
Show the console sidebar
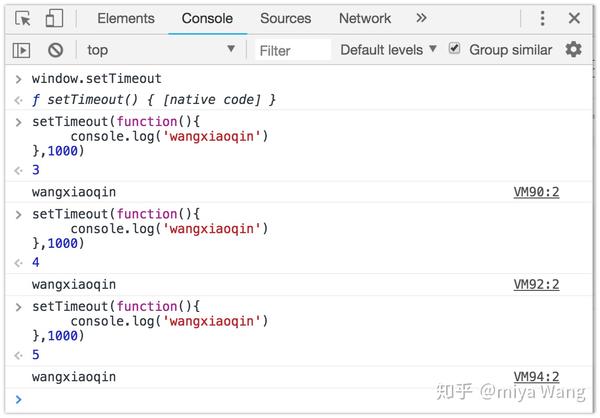21,50
